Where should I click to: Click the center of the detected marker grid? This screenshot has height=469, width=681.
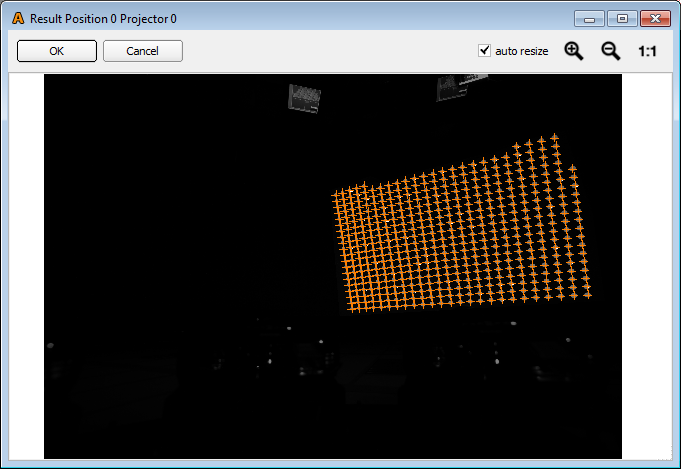tap(460, 228)
